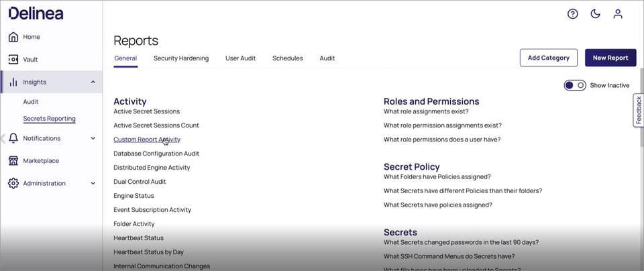Open What Secrets have policies assigned
Screen dimensions: 644x271
(438, 205)
